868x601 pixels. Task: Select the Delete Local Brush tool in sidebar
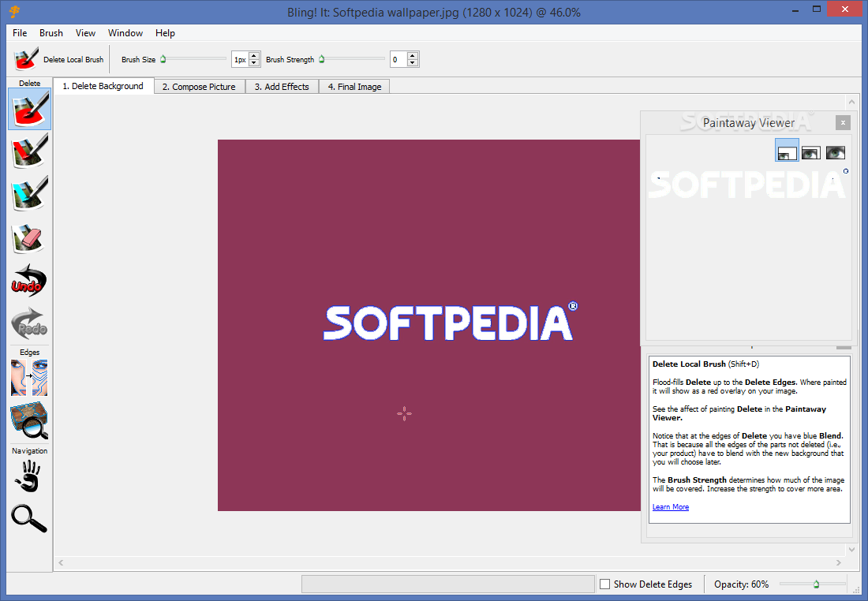29,109
